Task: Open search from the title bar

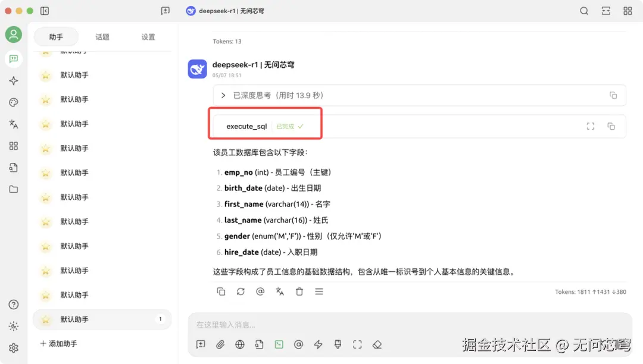Action: [584, 11]
